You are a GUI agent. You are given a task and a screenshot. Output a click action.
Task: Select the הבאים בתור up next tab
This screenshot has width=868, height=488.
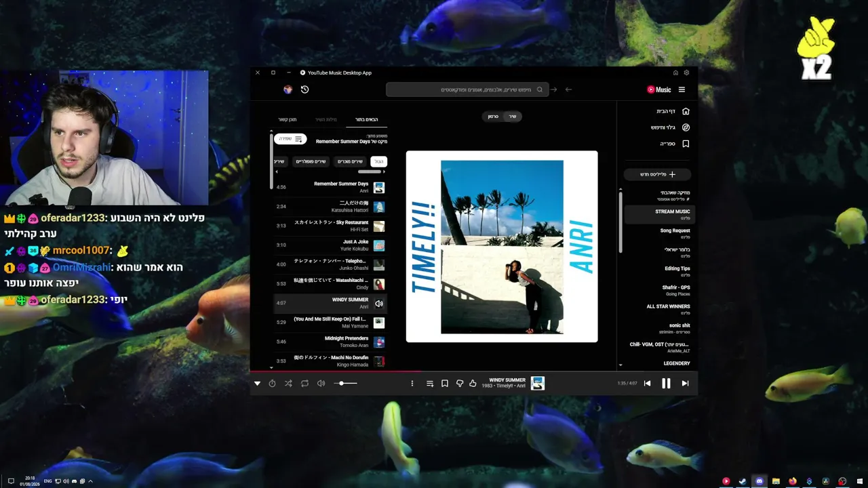(x=367, y=120)
